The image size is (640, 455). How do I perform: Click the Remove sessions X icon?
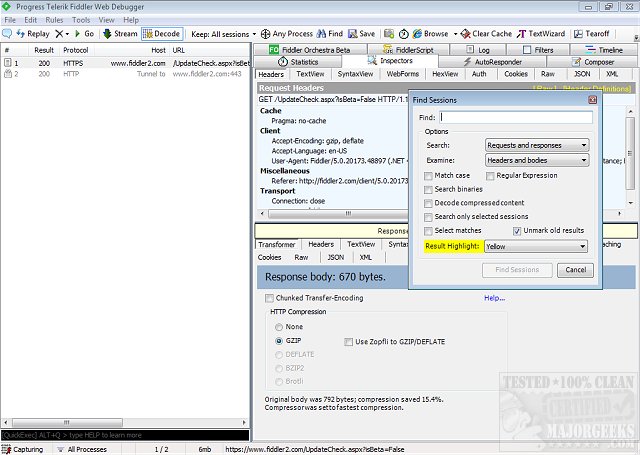click(59, 34)
